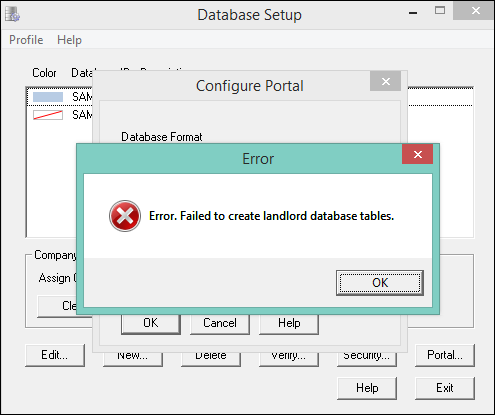Click the Security... button in Database Setup
Image resolution: width=495 pixels, height=415 pixels.
click(367, 359)
